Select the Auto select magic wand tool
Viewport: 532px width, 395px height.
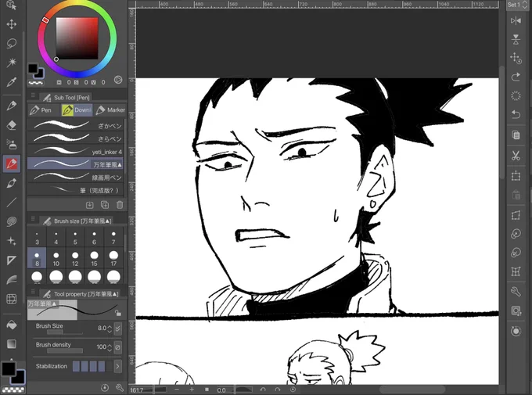[x=12, y=63]
